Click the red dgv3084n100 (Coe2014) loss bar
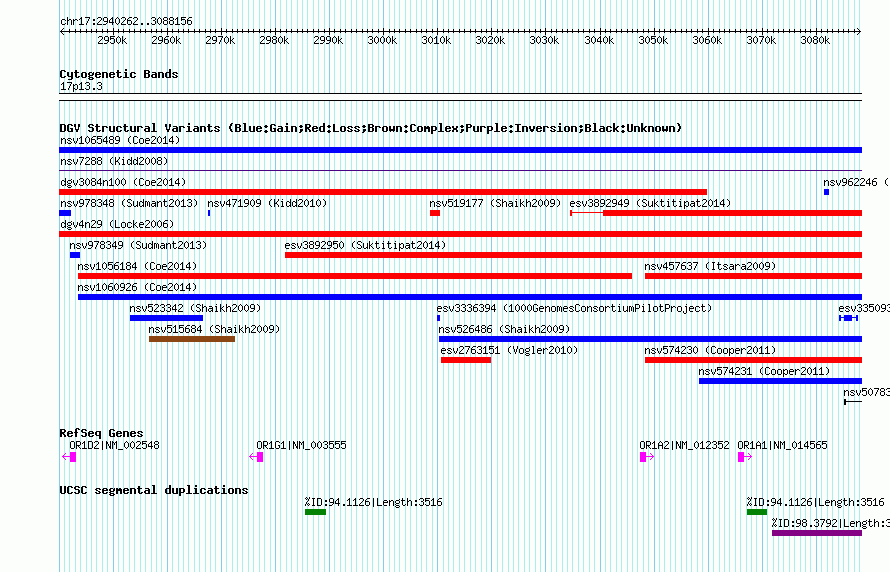The image size is (890, 572). (x=383, y=192)
